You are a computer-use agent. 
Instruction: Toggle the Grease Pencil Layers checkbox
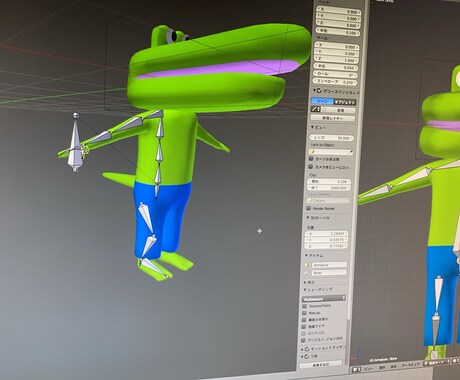[x=319, y=91]
